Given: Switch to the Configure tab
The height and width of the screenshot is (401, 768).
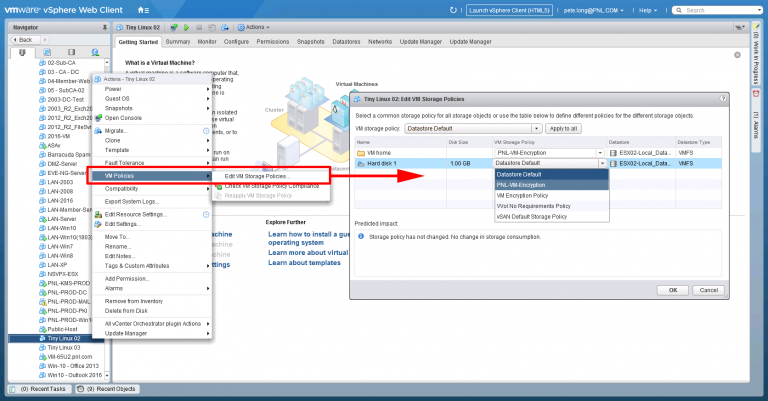Looking at the screenshot, I should point(237,42).
